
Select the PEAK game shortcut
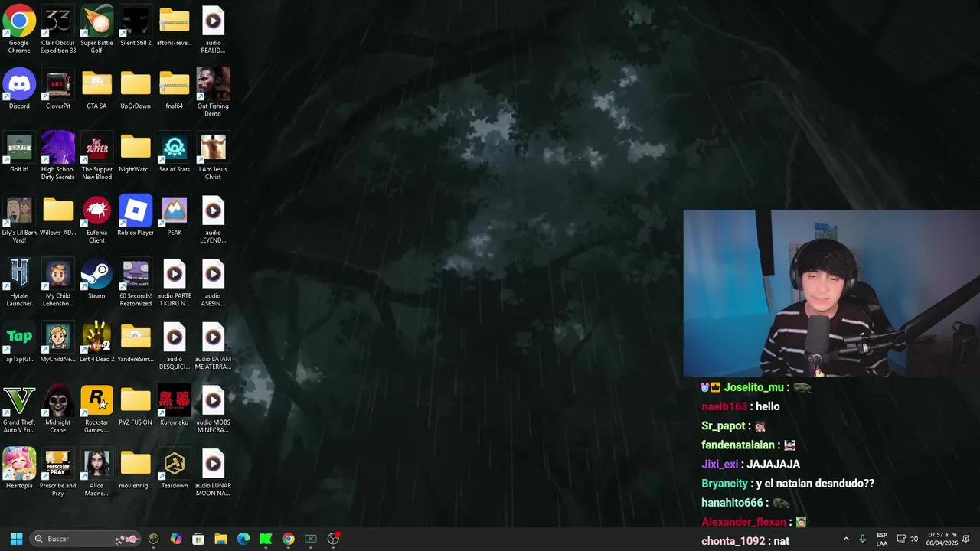174,217
